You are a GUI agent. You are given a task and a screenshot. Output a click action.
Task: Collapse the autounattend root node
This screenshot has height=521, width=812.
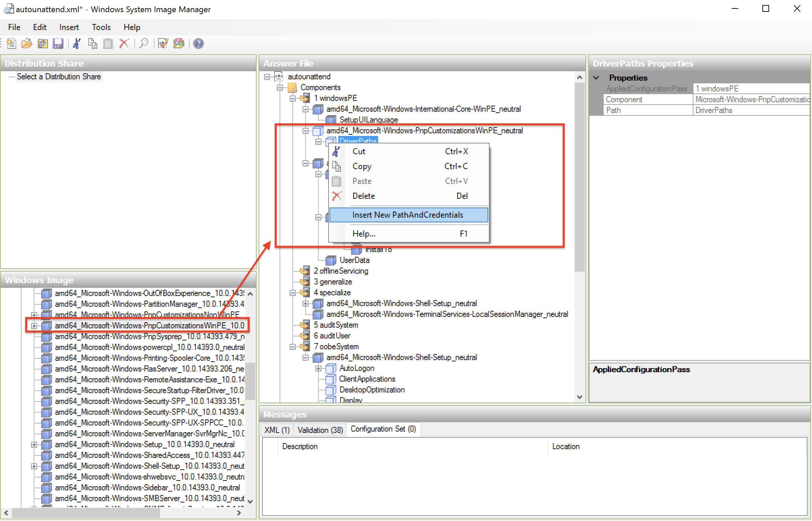(x=267, y=77)
